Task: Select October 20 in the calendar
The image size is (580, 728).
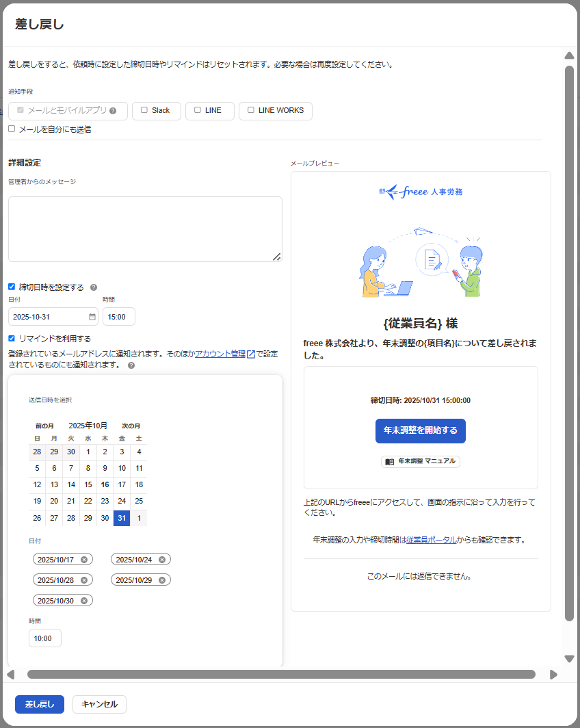Action: pos(54,502)
